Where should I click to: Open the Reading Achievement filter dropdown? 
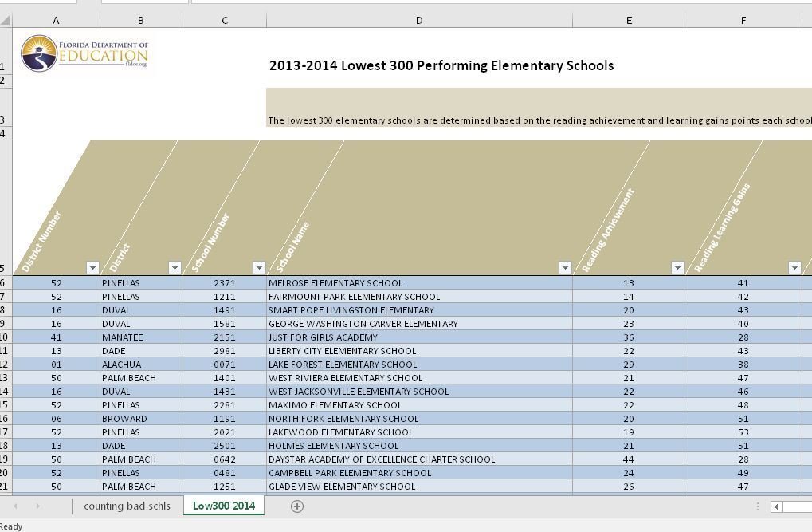[677, 267]
